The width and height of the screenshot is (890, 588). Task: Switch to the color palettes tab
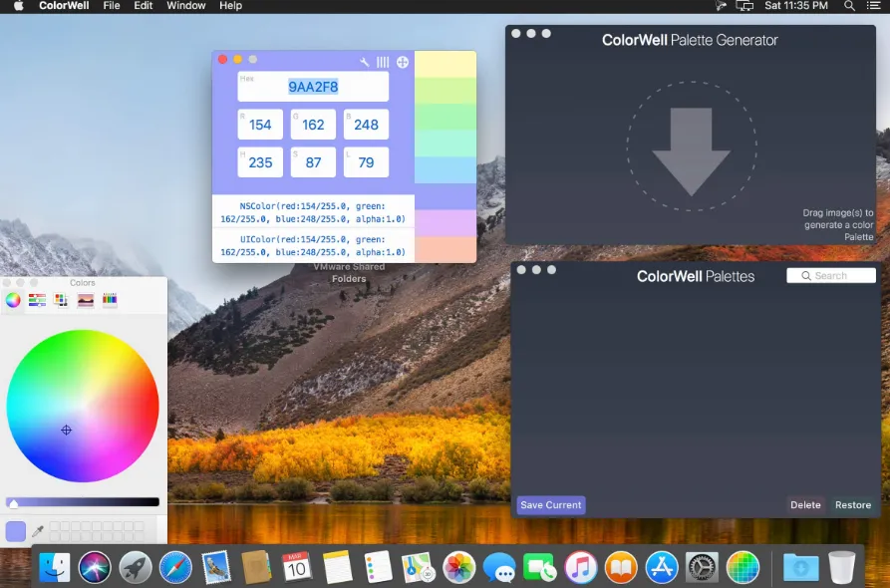tap(61, 300)
